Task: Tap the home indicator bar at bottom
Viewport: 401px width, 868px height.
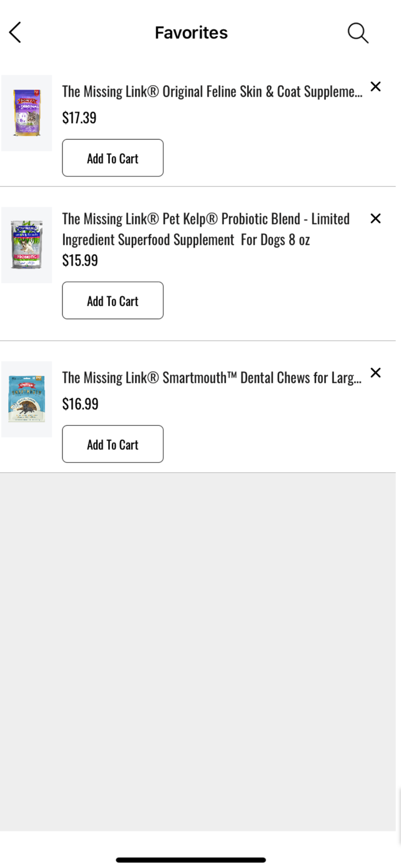Action: (191, 859)
